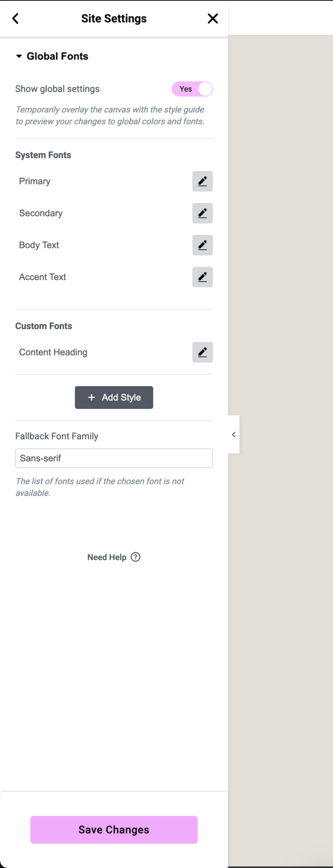Click the back arrow in Site Settings

[16, 19]
